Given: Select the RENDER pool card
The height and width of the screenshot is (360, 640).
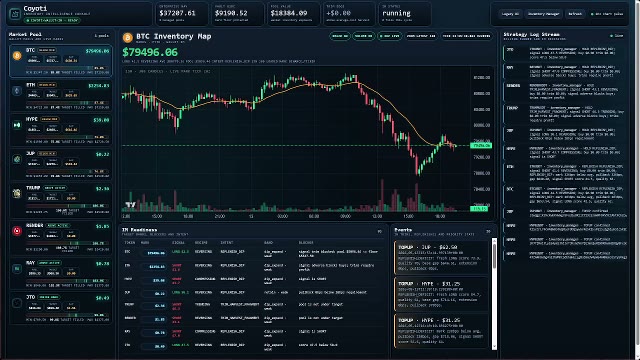Looking at the screenshot, I should (61, 238).
